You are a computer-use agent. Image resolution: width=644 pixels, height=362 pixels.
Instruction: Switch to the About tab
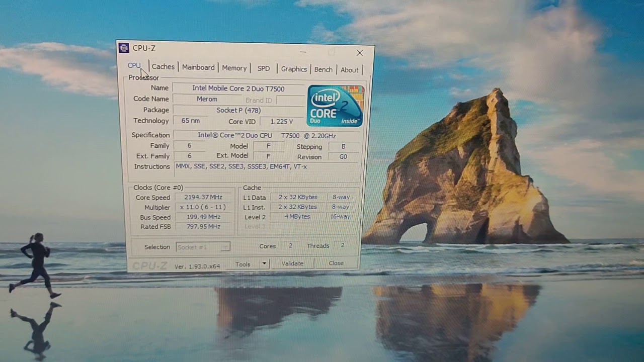pyautogui.click(x=349, y=70)
